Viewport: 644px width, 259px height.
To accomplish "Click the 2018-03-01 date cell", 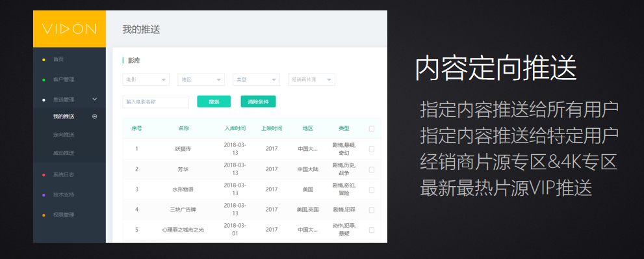I will (x=235, y=230).
